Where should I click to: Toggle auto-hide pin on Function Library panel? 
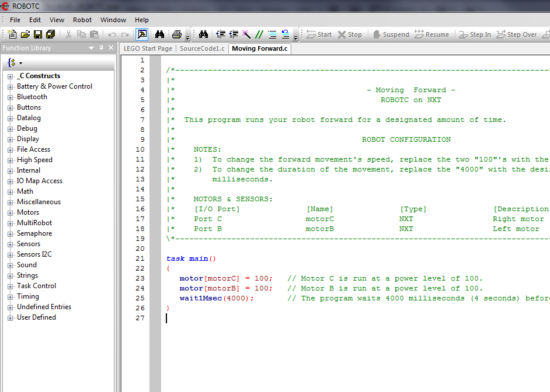coord(100,48)
